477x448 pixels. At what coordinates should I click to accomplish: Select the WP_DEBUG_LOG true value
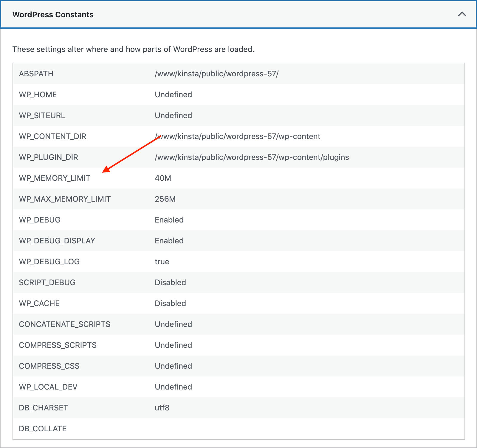(161, 262)
